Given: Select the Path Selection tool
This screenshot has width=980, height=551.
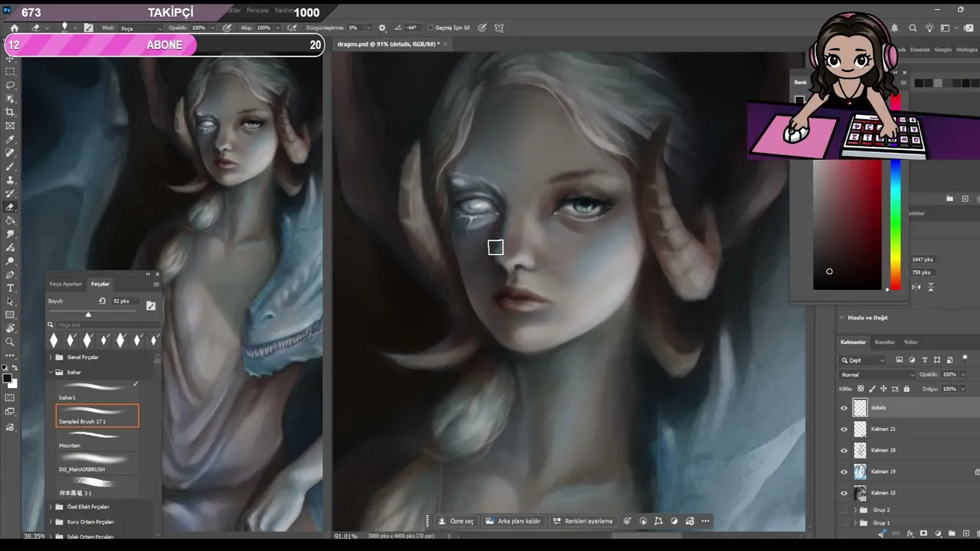Looking at the screenshot, I should coord(10,302).
